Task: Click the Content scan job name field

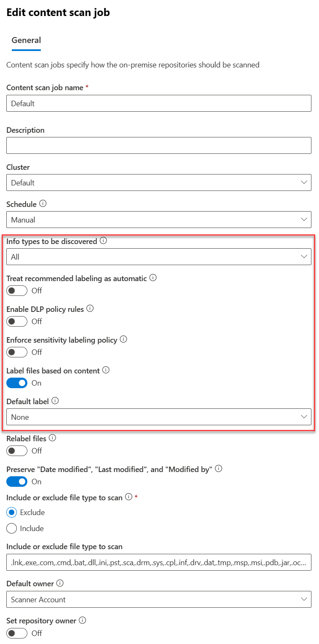Action: pyautogui.click(x=159, y=103)
